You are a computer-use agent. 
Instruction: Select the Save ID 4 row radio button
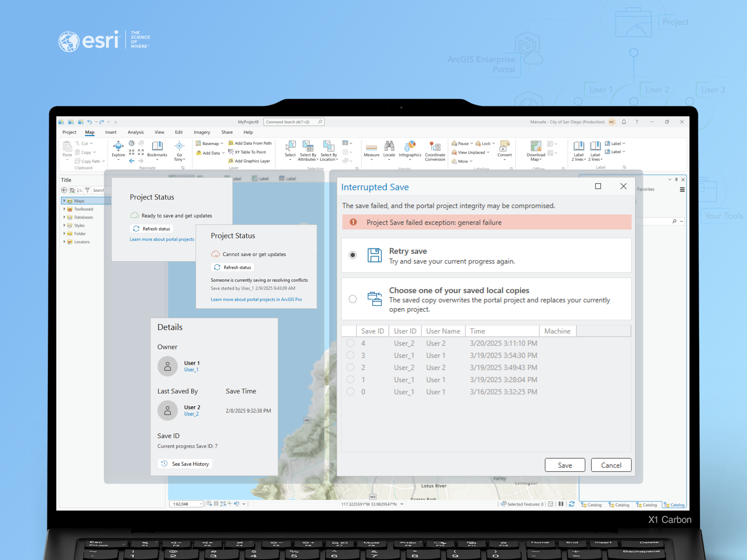tap(350, 343)
